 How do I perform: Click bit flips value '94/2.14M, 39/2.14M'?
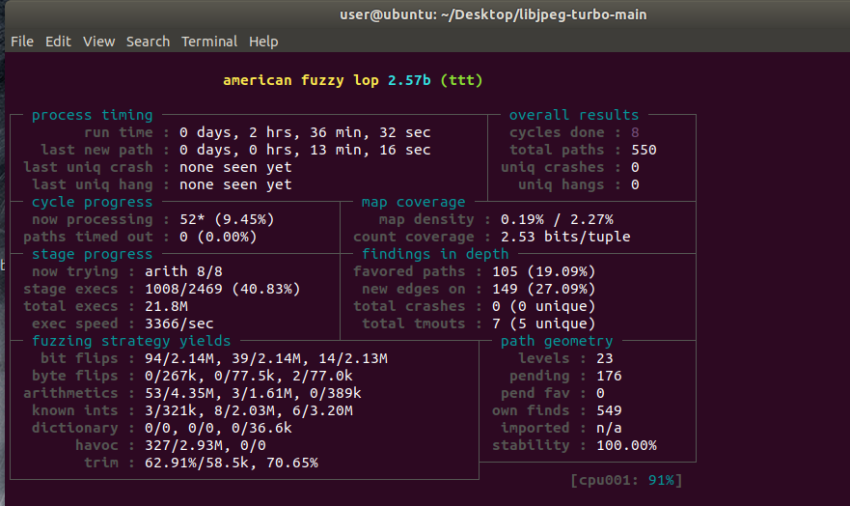[x=223, y=358]
